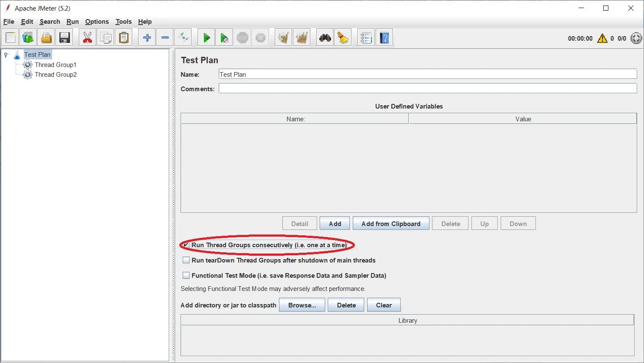Image resolution: width=644 pixels, height=363 pixels.
Task: Click the Add variable button
Action: click(x=335, y=223)
